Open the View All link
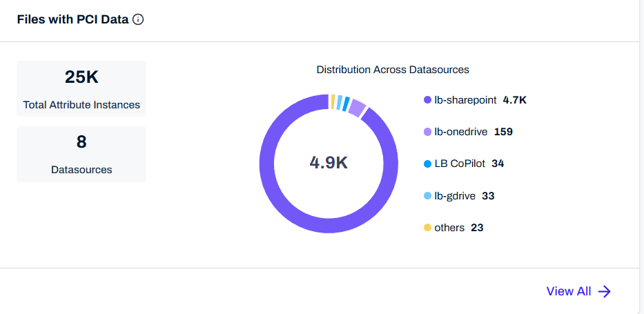The width and height of the screenshot is (644, 314). click(569, 291)
